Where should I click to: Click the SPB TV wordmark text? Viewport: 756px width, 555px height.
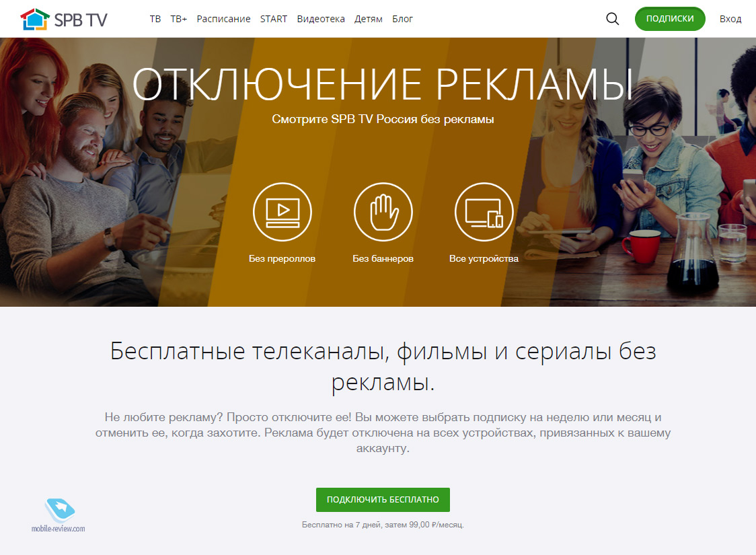pyautogui.click(x=81, y=20)
